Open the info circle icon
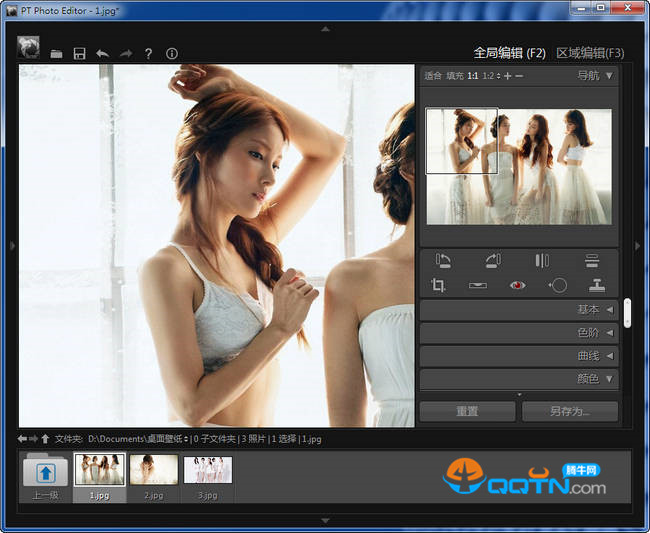The height and width of the screenshot is (533, 650). (171, 53)
